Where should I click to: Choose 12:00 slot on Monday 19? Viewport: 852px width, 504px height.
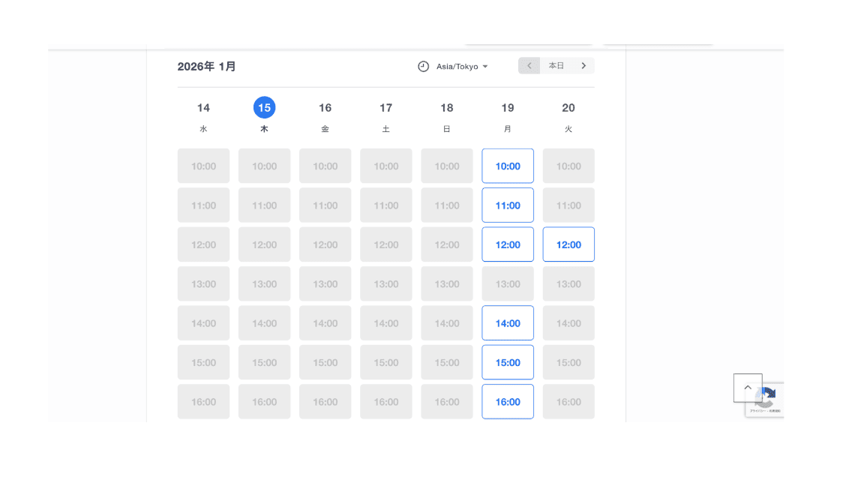[508, 244]
